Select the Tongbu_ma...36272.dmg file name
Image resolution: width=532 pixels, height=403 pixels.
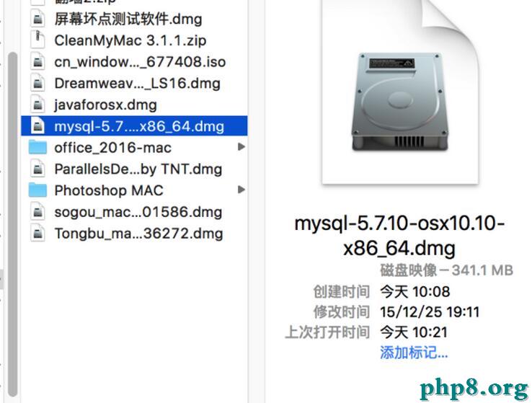coord(139,234)
